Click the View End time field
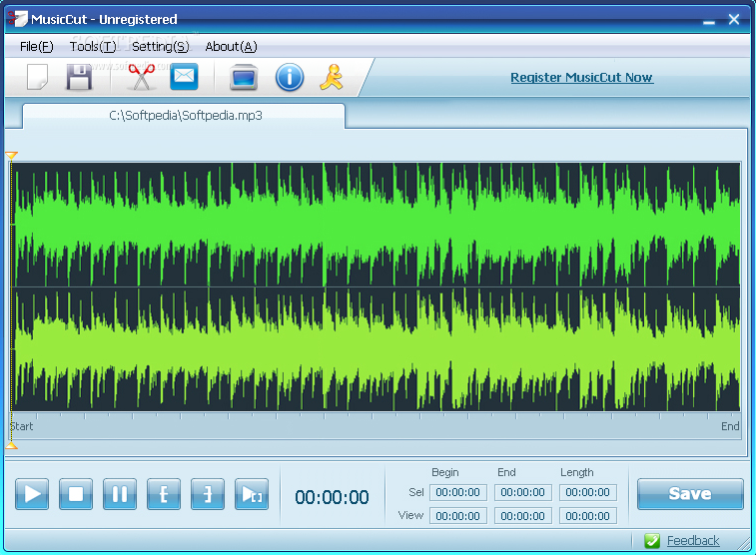Viewport: 756px width, 555px height. [x=522, y=516]
